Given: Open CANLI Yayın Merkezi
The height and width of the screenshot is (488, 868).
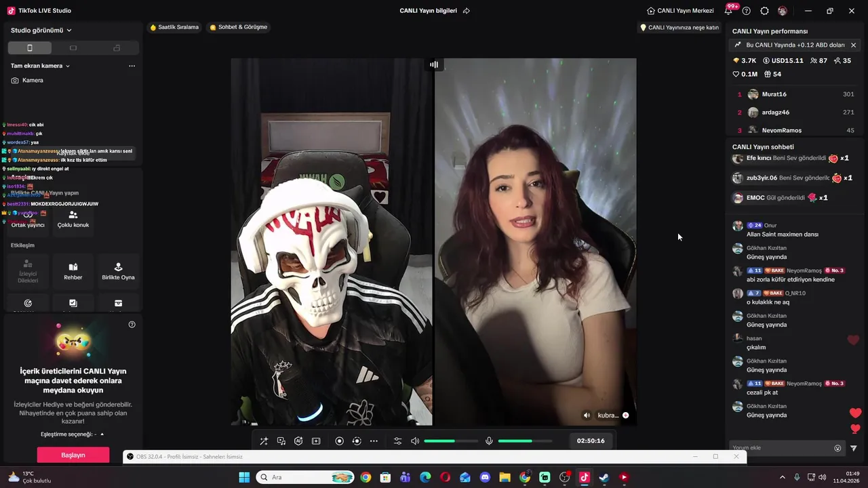Looking at the screenshot, I should click(x=680, y=11).
